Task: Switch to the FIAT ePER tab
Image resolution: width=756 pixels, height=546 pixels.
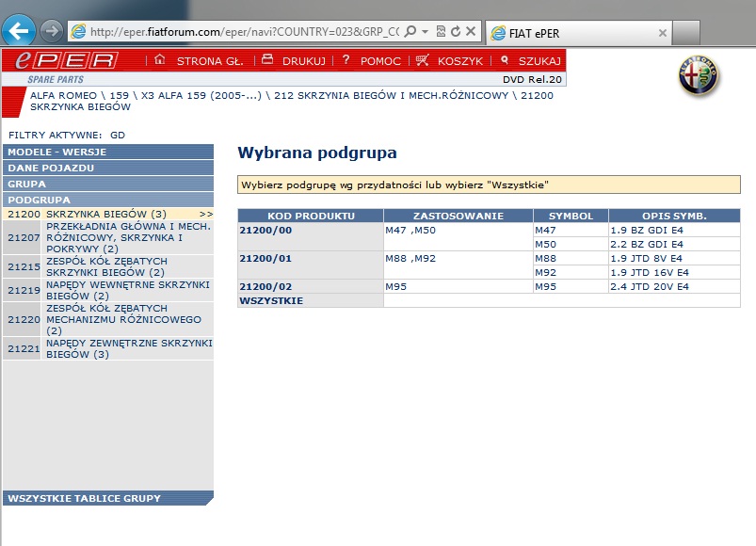Action: coord(578,33)
